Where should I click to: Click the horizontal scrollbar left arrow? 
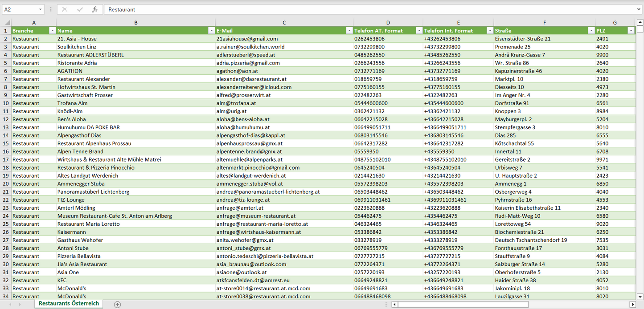[x=394, y=305]
